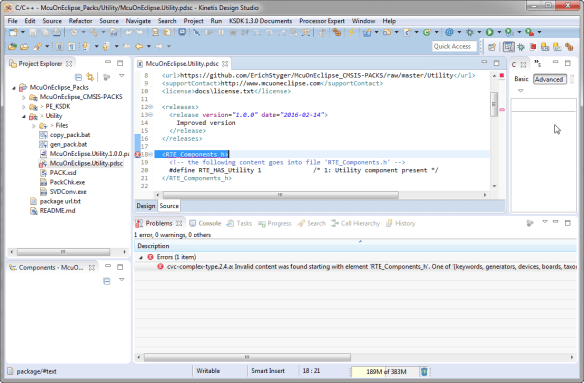Open the History tab
This screenshot has height=383, width=584.
[401, 223]
